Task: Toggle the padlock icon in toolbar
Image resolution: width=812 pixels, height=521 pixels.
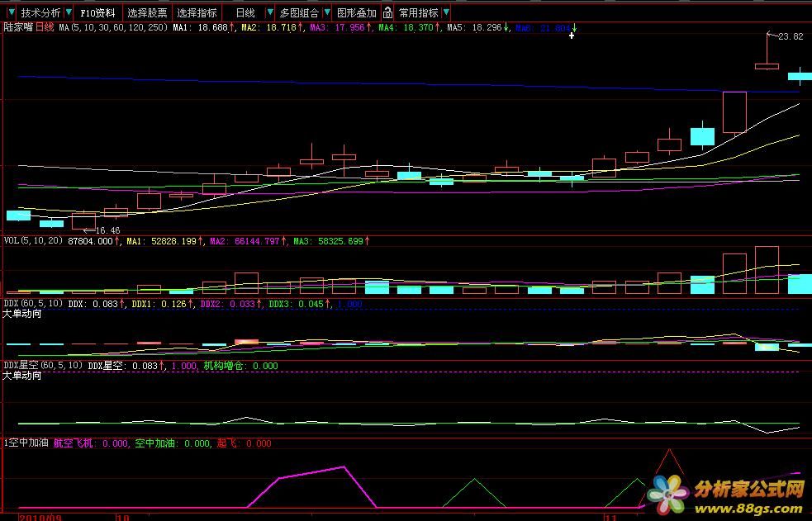Action: click(x=387, y=12)
